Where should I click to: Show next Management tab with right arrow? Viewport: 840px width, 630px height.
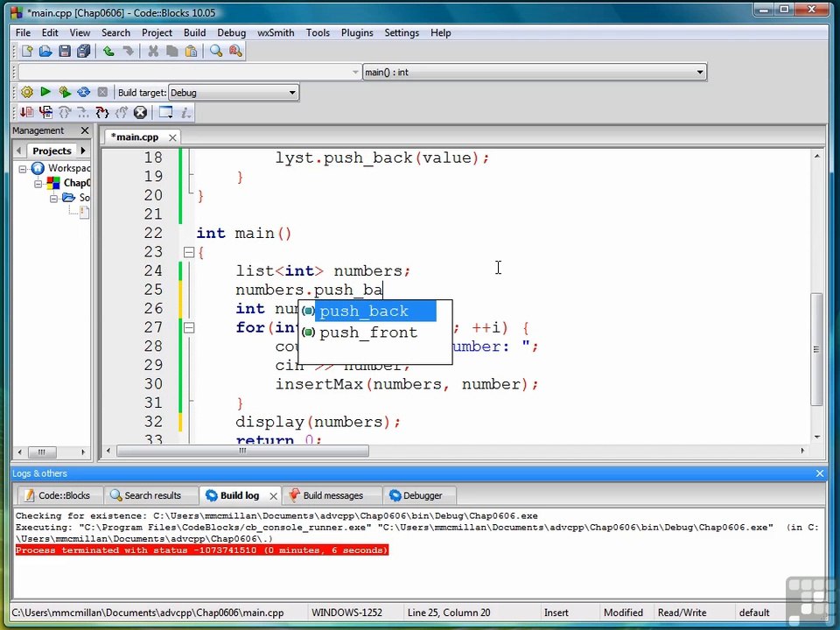coord(83,150)
